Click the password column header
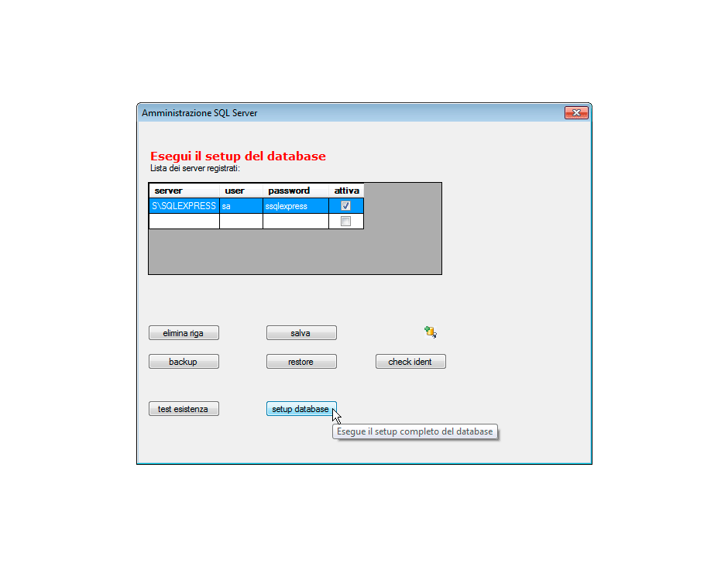This screenshot has height=567, width=728. click(296, 191)
